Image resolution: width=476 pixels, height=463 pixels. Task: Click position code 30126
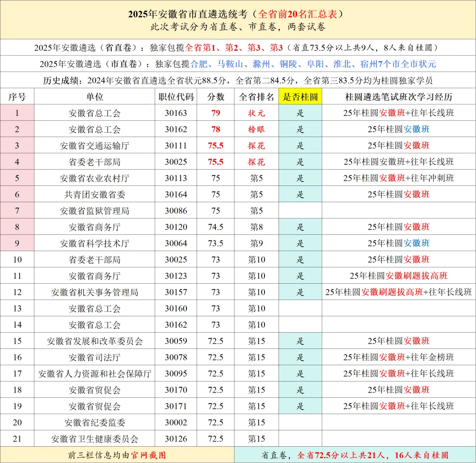[176, 439]
